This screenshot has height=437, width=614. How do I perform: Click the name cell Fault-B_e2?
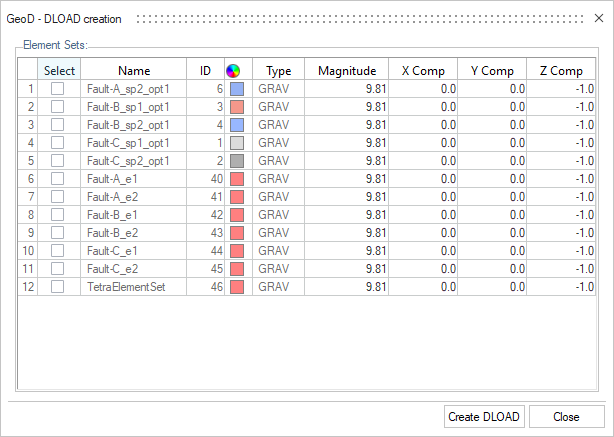point(134,233)
